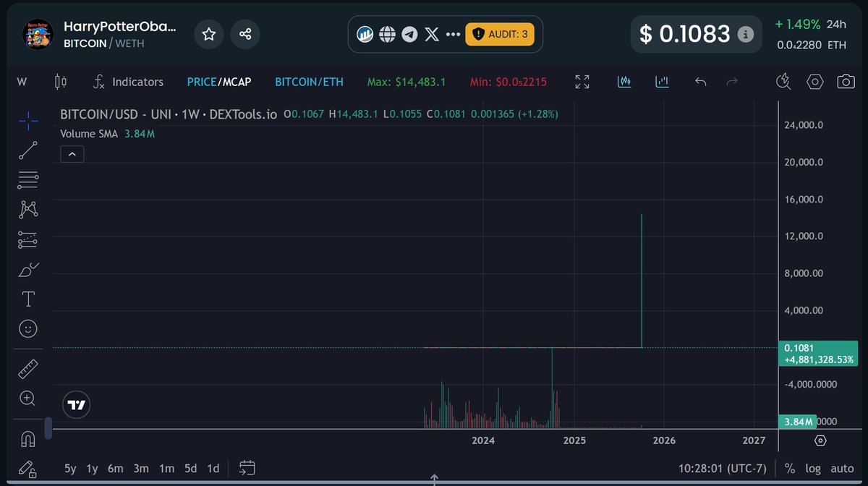
Task: Activate the zoom-in tool
Action: tap(28, 398)
